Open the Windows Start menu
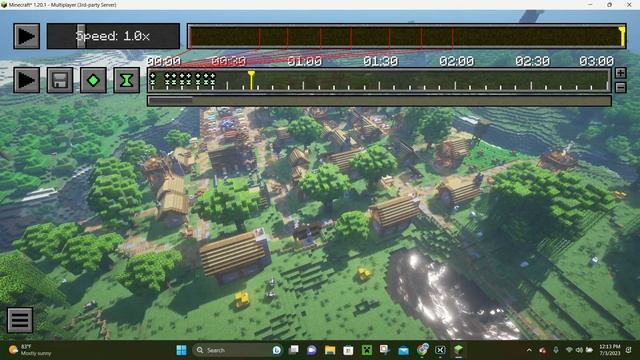Image resolution: width=640 pixels, height=360 pixels. click(181, 350)
